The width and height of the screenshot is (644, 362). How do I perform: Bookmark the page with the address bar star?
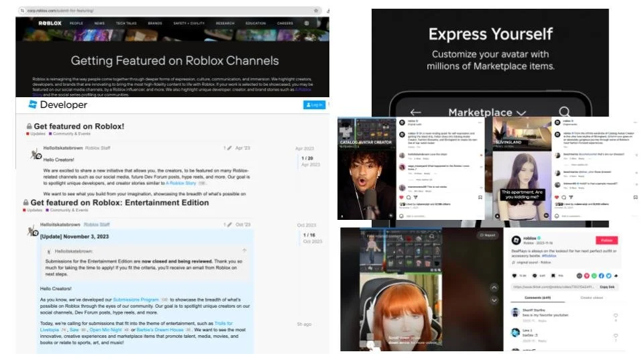click(x=316, y=11)
